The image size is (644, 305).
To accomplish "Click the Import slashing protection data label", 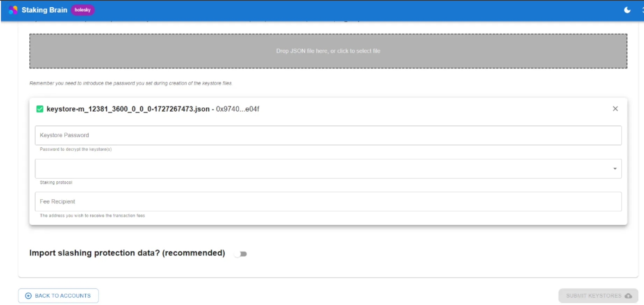I will click(x=127, y=253).
